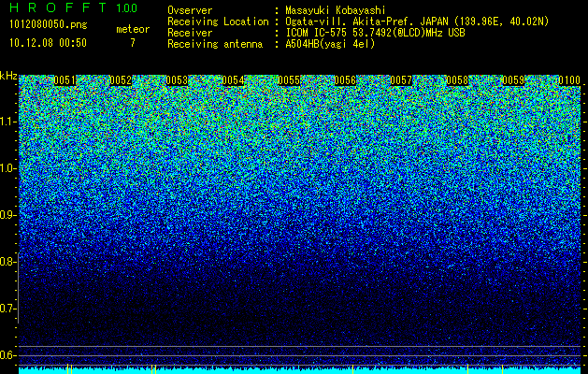Click the 0.9 kHz axis label
Screen dimensions: 588x374
click(x=6, y=215)
